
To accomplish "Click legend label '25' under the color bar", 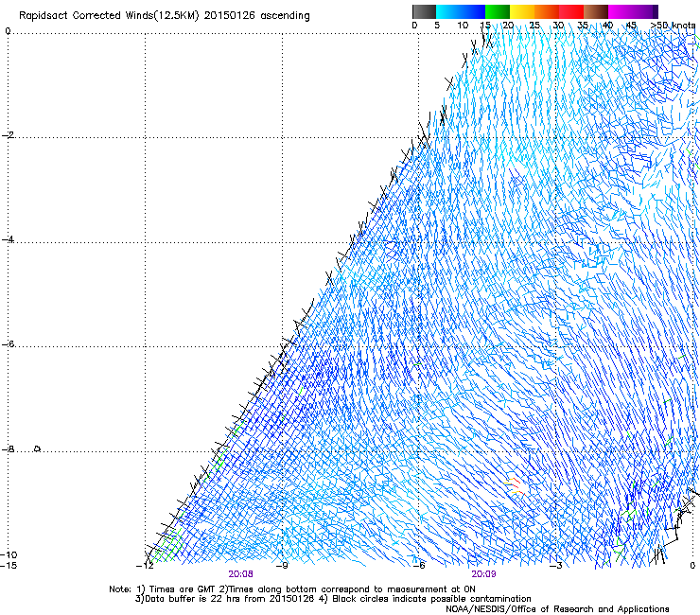I will [534, 26].
